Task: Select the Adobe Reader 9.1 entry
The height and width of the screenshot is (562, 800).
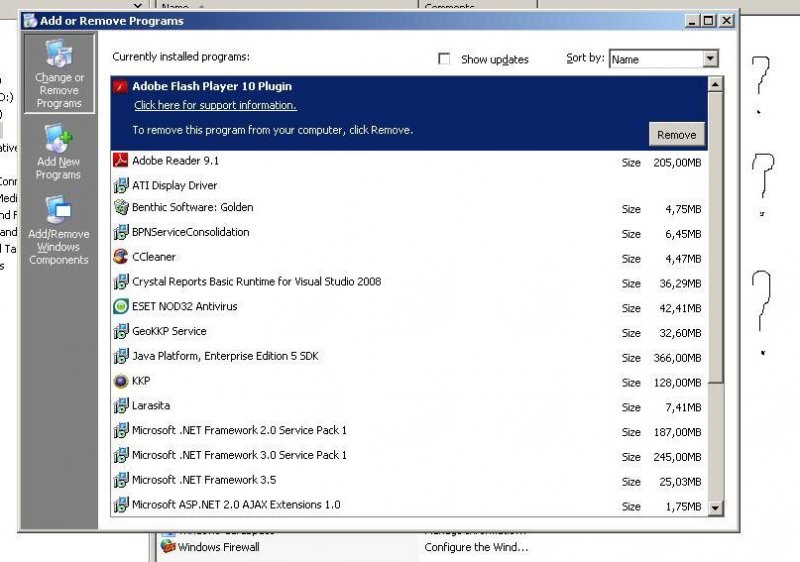Action: tap(409, 162)
